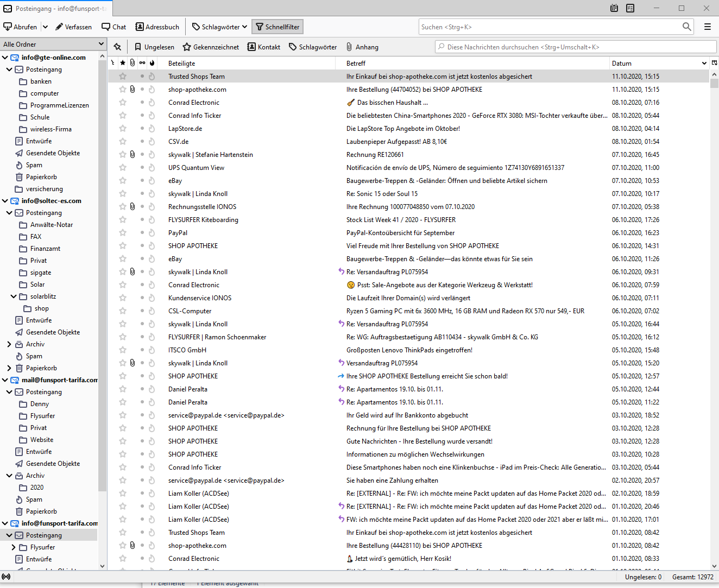Toggle the Ungelesen quick filter
719x588 pixels.
[154, 47]
